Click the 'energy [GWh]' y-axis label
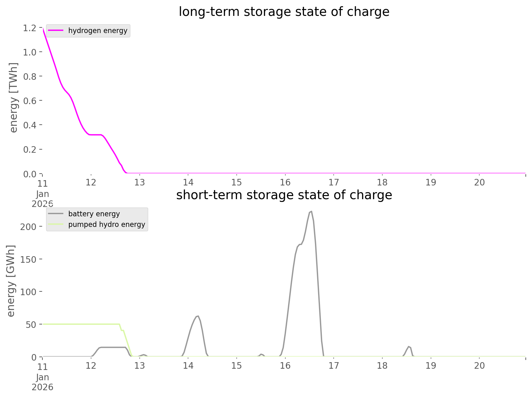 (x=11, y=281)
